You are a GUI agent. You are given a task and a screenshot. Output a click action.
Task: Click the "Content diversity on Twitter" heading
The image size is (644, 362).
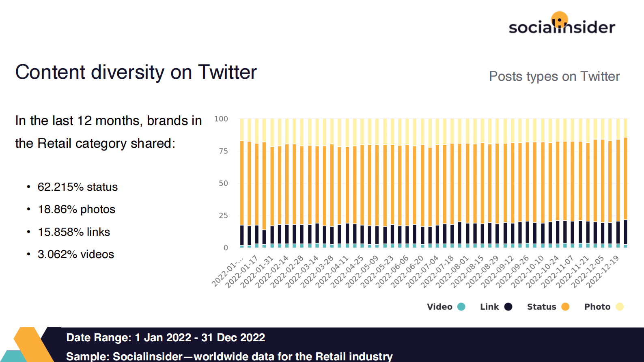point(136,72)
